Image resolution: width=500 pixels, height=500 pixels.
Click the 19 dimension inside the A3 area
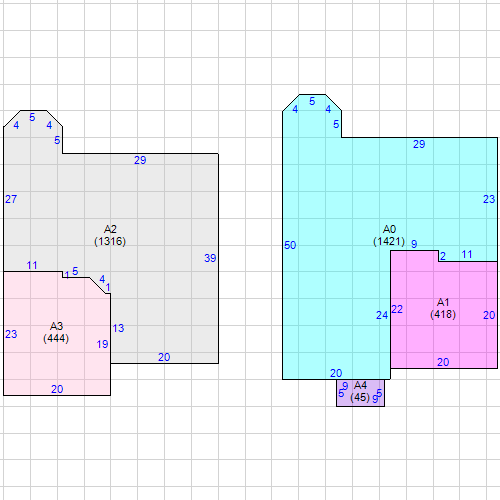tap(102, 344)
